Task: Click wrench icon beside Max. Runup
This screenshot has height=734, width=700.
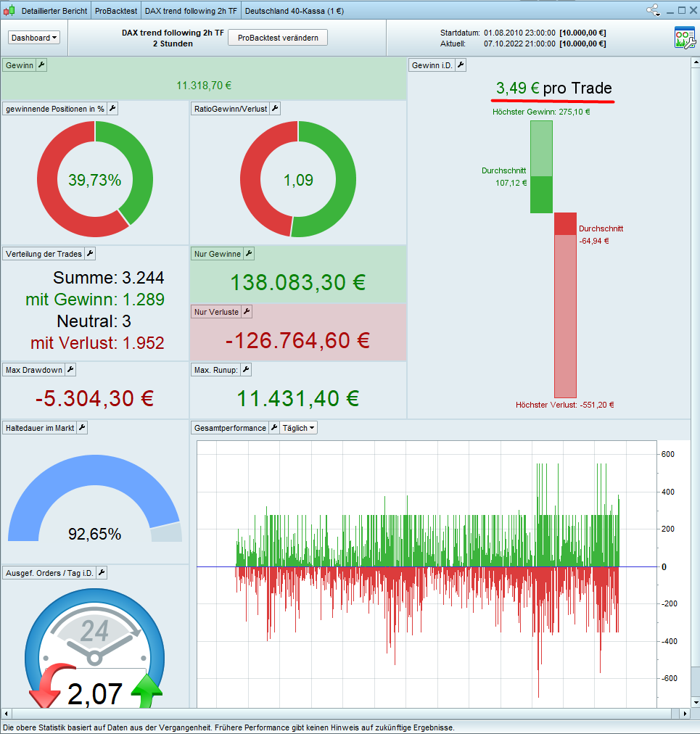Action: coord(246,370)
